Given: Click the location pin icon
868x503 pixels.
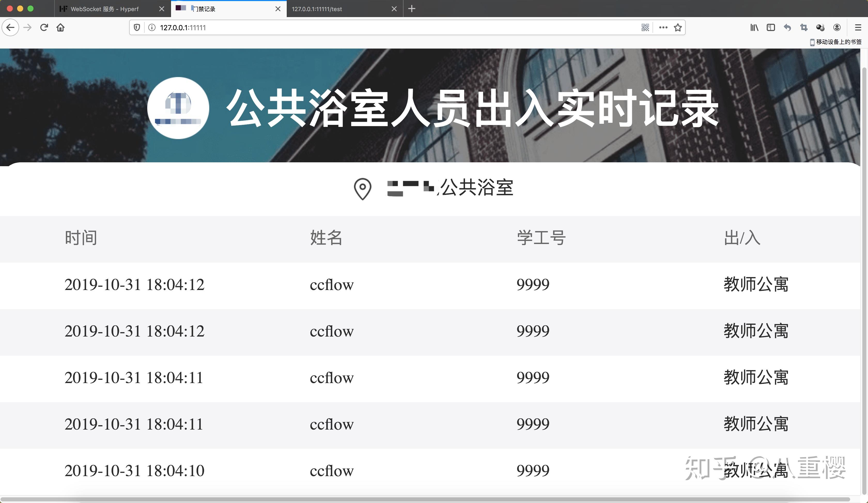Looking at the screenshot, I should coord(362,189).
